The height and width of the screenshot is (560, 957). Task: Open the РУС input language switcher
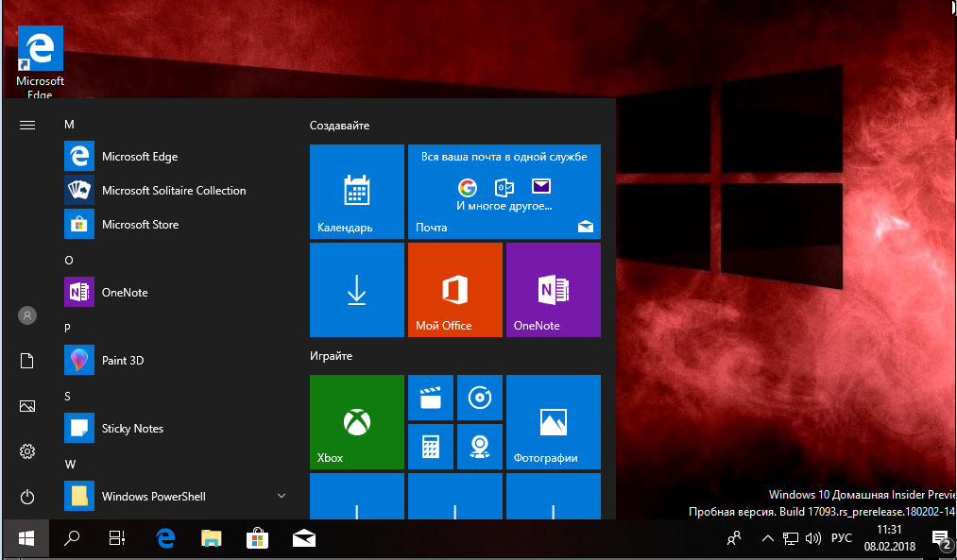point(841,539)
